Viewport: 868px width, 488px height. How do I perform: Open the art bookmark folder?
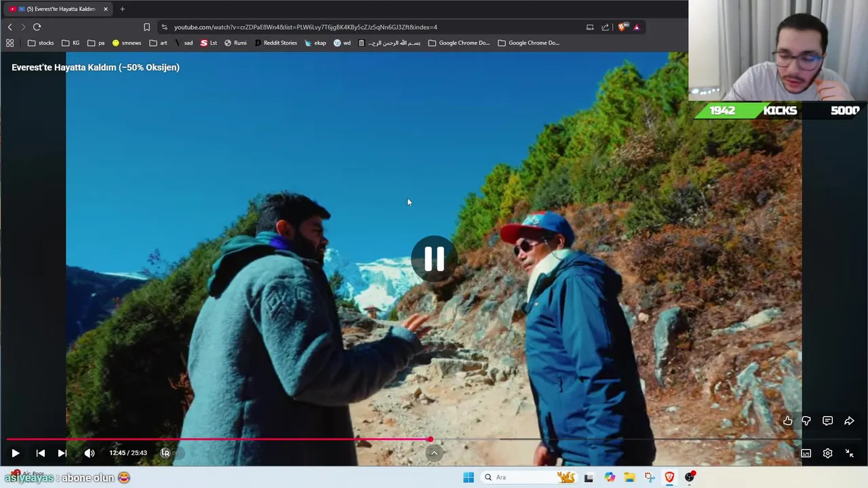158,43
